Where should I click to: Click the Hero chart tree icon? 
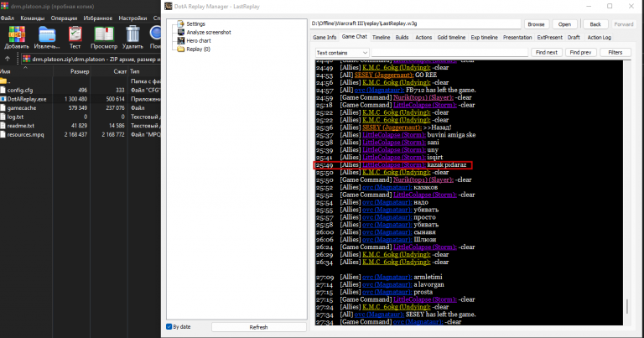pos(181,40)
